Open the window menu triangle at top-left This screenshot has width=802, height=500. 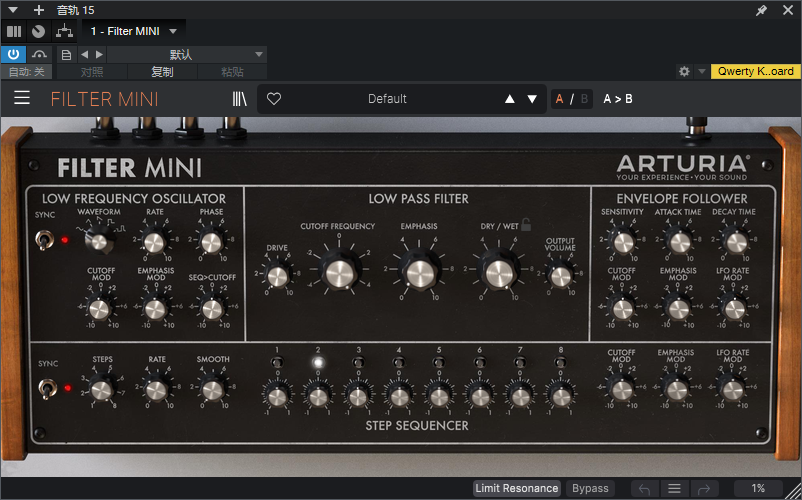pyautogui.click(x=13, y=10)
